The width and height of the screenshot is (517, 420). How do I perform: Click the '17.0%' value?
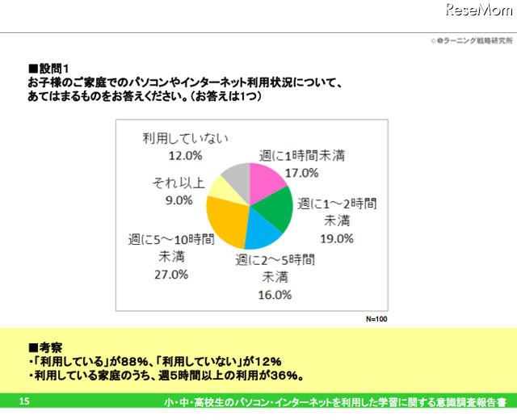click(301, 173)
